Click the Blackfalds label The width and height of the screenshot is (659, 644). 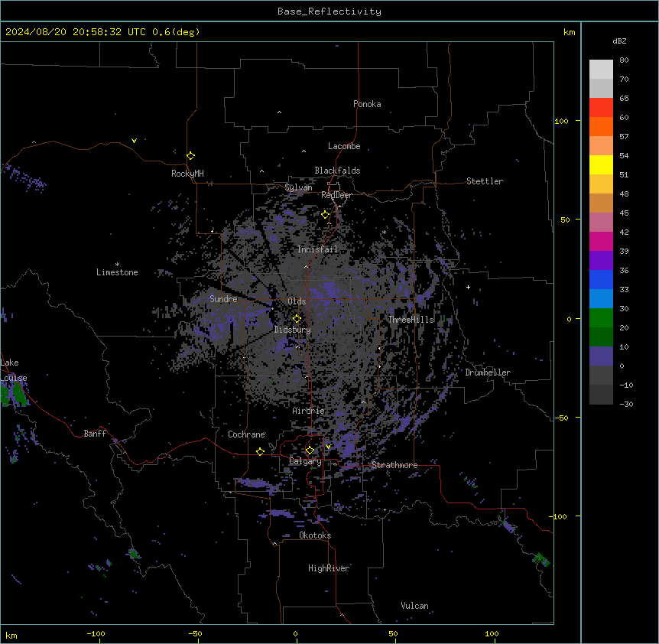coord(337,171)
